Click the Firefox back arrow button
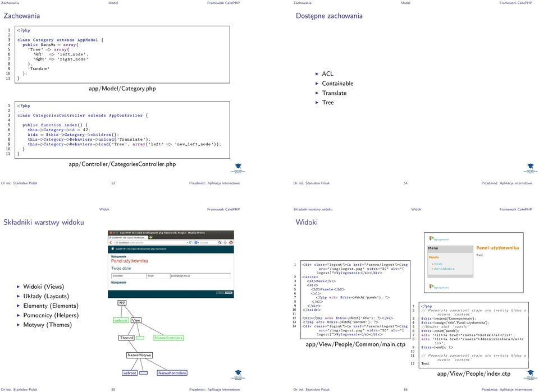The height and width of the screenshot is (392, 539). 111,242
